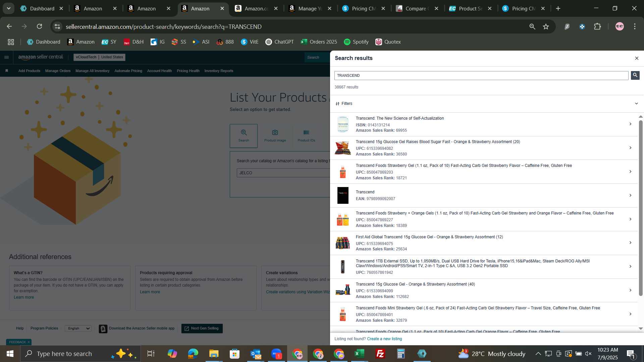
Task: Click Create variations using Variation Wizard link
Action: point(298,292)
